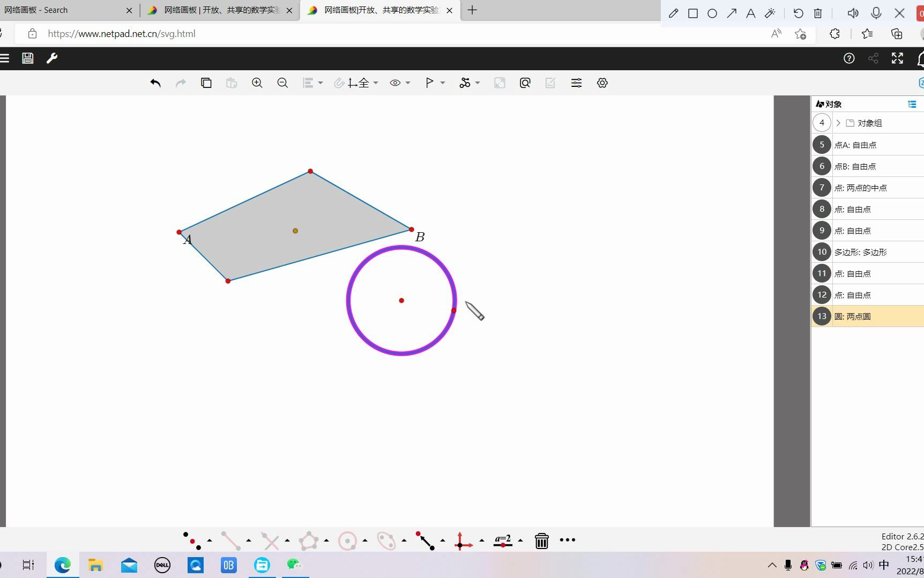Viewport: 924px width, 578px height.
Task: Open WeChat from taskbar
Action: tap(294, 565)
